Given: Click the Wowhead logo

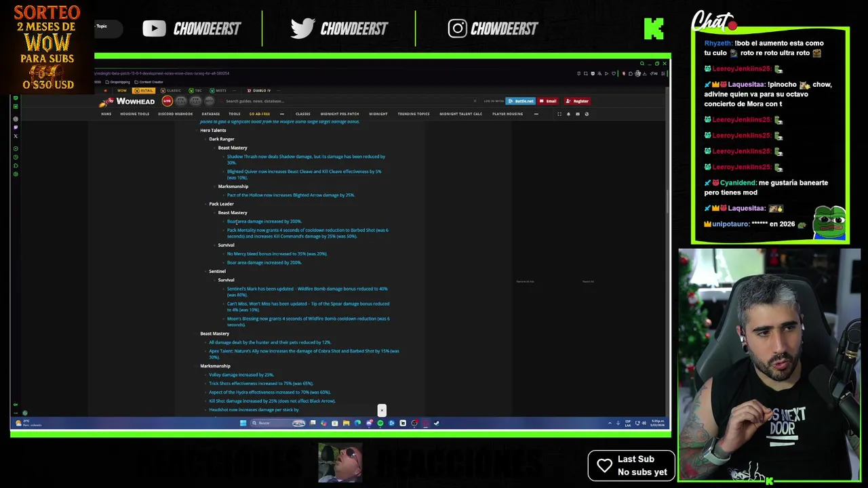Looking at the screenshot, I should click(127, 101).
